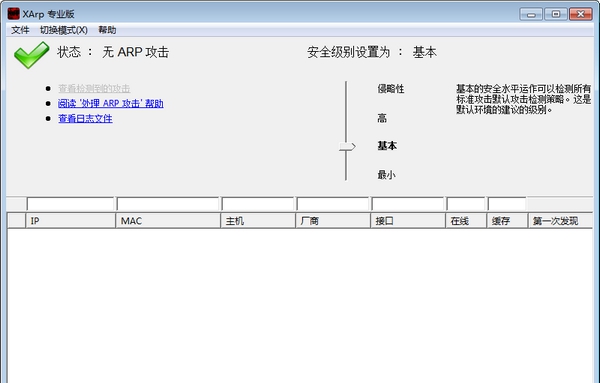The height and width of the screenshot is (383, 600).
Task: Open the 查看检测到的攻击 link
Action: pyautogui.click(x=94, y=88)
